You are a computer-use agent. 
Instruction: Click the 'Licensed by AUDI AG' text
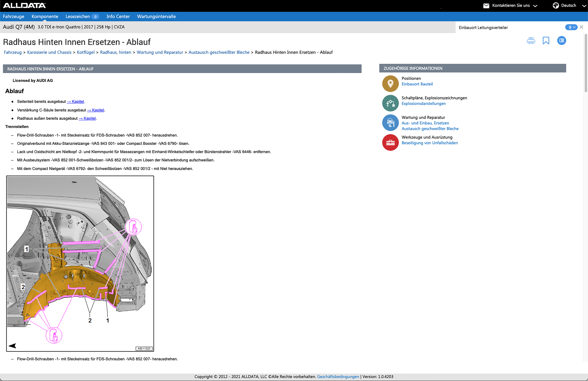tap(33, 81)
